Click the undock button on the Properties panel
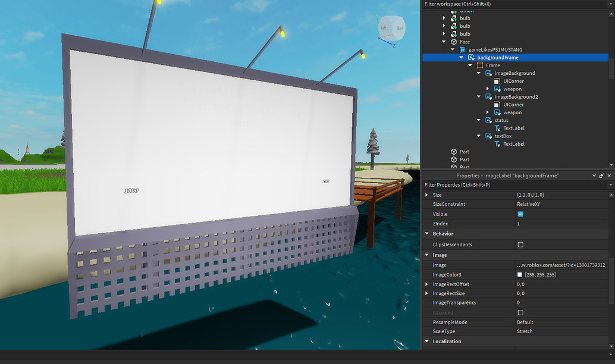 click(x=602, y=175)
